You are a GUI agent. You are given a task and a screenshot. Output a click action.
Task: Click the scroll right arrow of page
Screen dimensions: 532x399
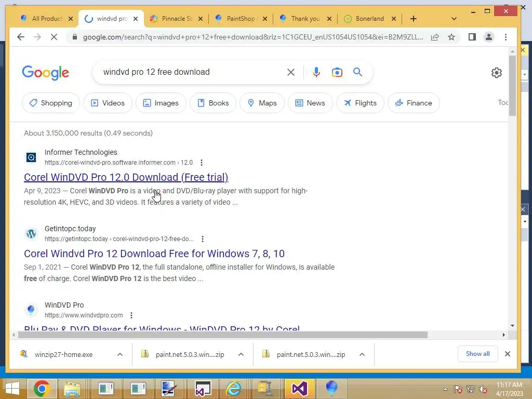[x=504, y=335]
